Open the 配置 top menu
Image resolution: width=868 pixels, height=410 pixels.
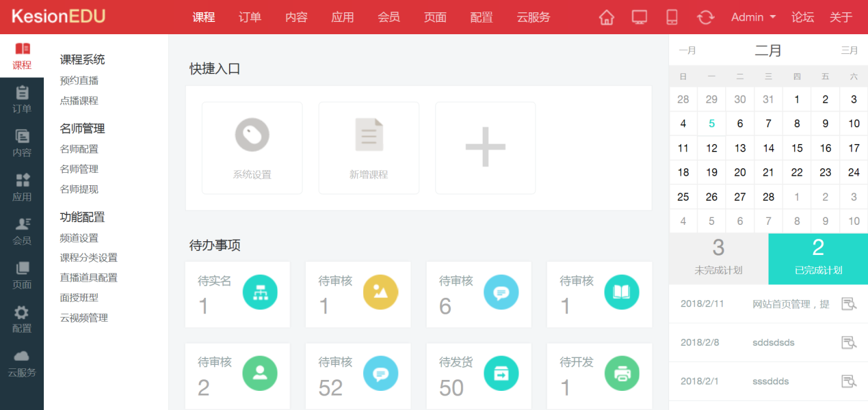tap(482, 17)
